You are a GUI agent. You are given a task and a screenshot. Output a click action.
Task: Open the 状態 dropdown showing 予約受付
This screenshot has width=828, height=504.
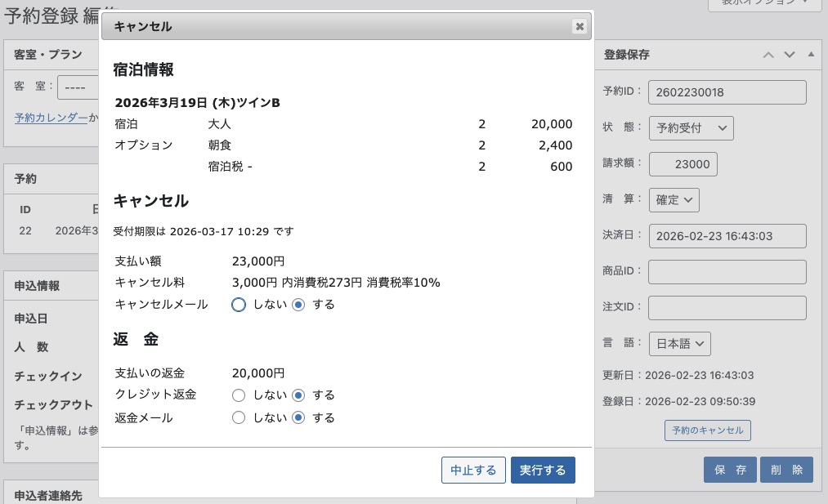pyautogui.click(x=691, y=128)
